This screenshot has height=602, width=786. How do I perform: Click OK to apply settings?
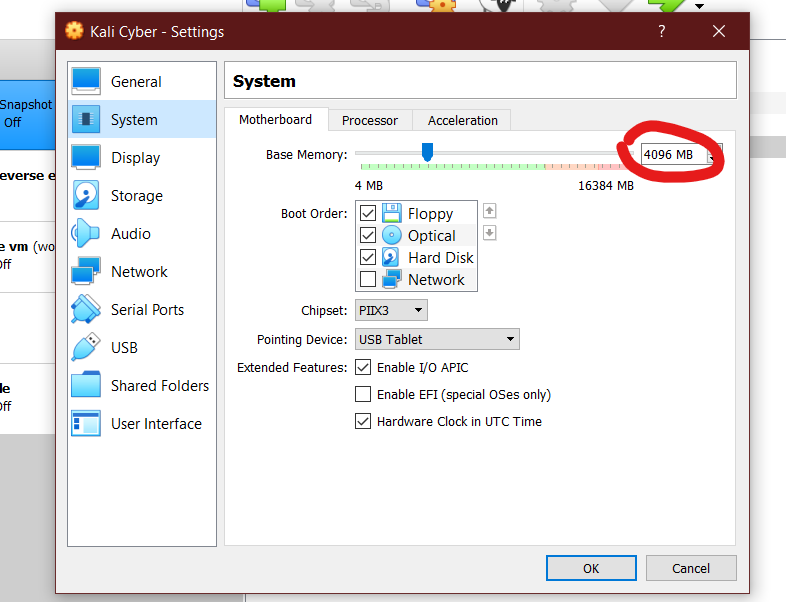[591, 568]
